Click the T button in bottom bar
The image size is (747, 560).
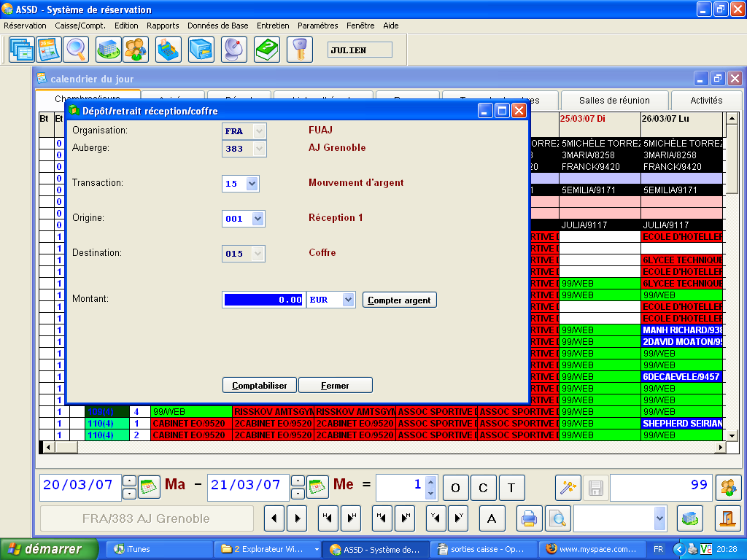tap(511, 488)
